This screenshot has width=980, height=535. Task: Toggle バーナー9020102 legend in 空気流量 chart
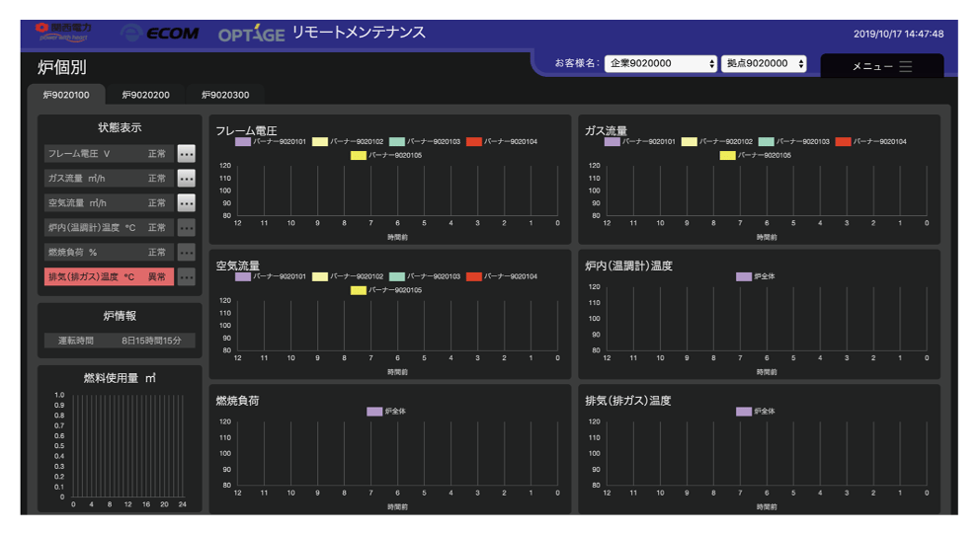coord(348,276)
